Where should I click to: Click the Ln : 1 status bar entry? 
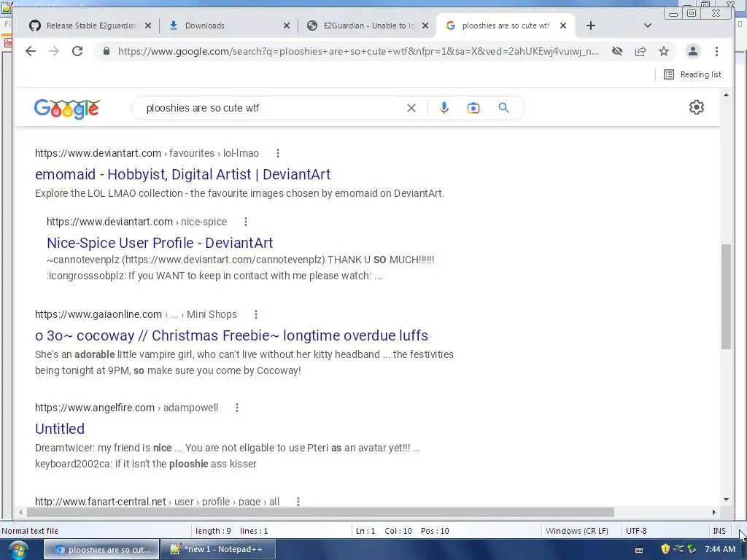tap(365, 531)
